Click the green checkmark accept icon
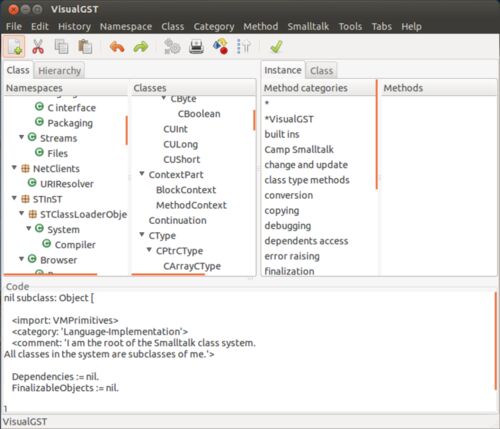 click(276, 46)
